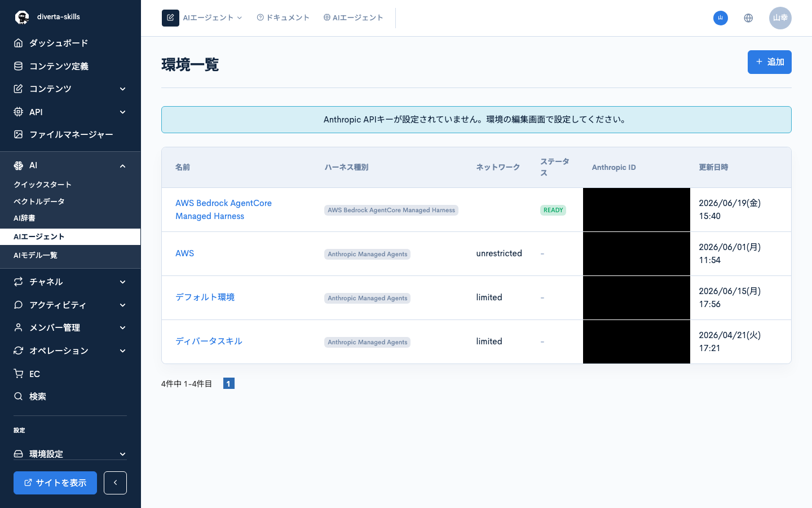This screenshot has width=812, height=508.
Task: Click the チャネル arrows icon
Action: (x=19, y=282)
